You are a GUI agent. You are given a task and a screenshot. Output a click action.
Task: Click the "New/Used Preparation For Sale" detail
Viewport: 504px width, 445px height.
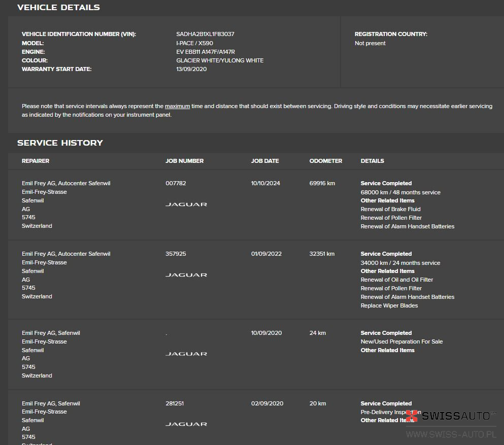click(401, 341)
